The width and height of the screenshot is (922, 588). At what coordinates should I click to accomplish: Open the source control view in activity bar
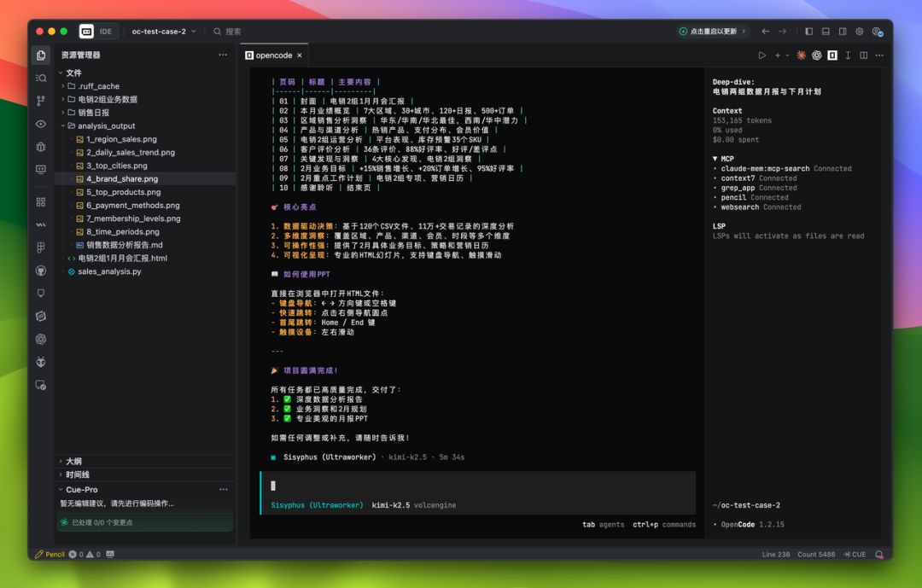(x=41, y=101)
